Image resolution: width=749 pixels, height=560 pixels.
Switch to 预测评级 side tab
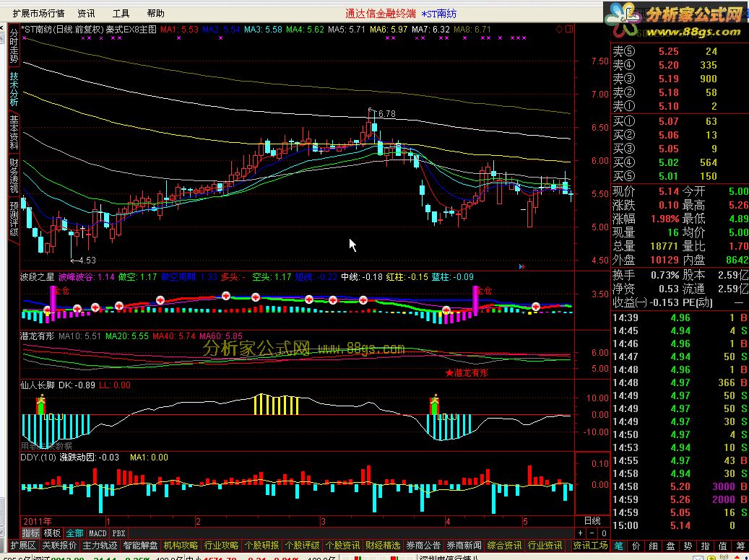[14, 219]
